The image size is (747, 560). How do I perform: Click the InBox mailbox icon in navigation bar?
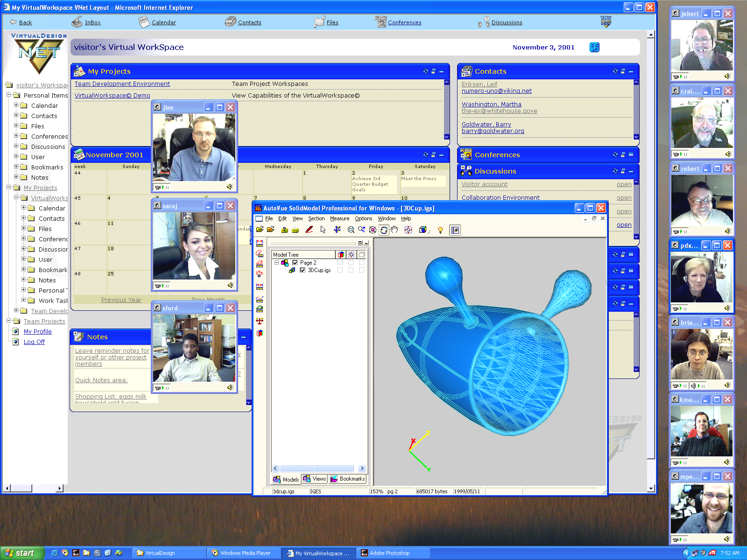(x=77, y=22)
